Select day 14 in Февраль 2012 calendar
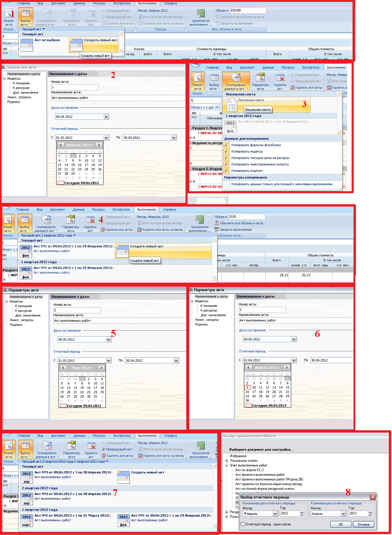The image size is (392, 535). pyautogui.click(x=66, y=165)
